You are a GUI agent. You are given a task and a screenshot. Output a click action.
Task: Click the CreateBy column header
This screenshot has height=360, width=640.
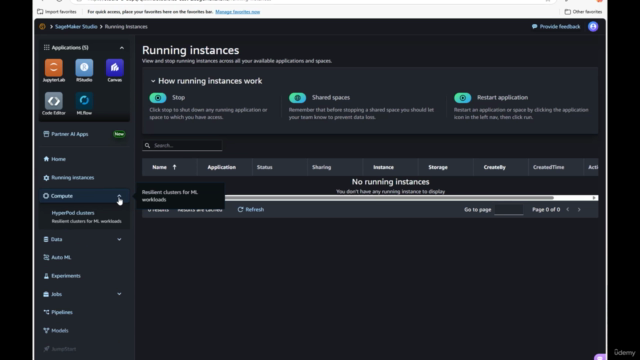495,167
